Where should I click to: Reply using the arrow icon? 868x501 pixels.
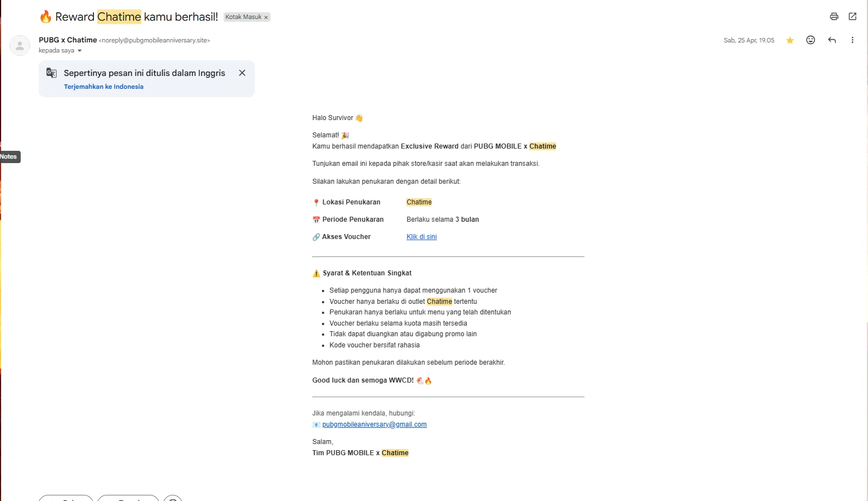[832, 40]
